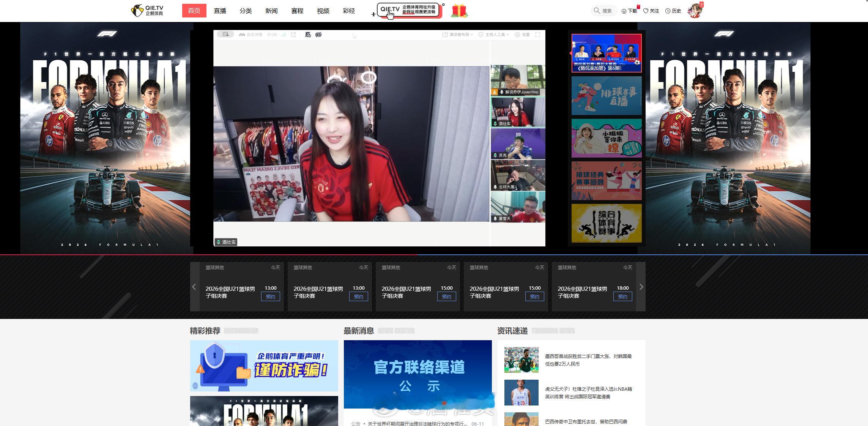Toggle the disabled annotation icon in stream toolbar
Image resolution: width=868 pixels, height=426 pixels.
point(308,35)
